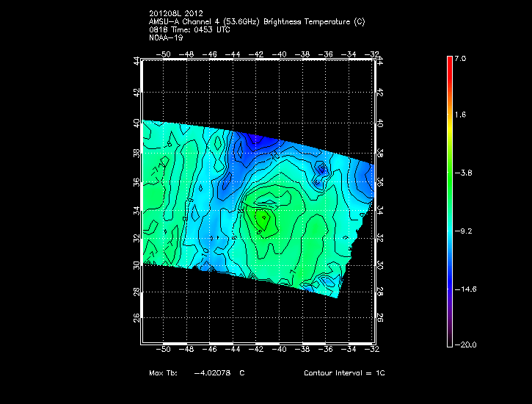The height and width of the screenshot is (404, 532).
Task: Click the storm ID 201208L 2012 text
Action: [x=175, y=13]
